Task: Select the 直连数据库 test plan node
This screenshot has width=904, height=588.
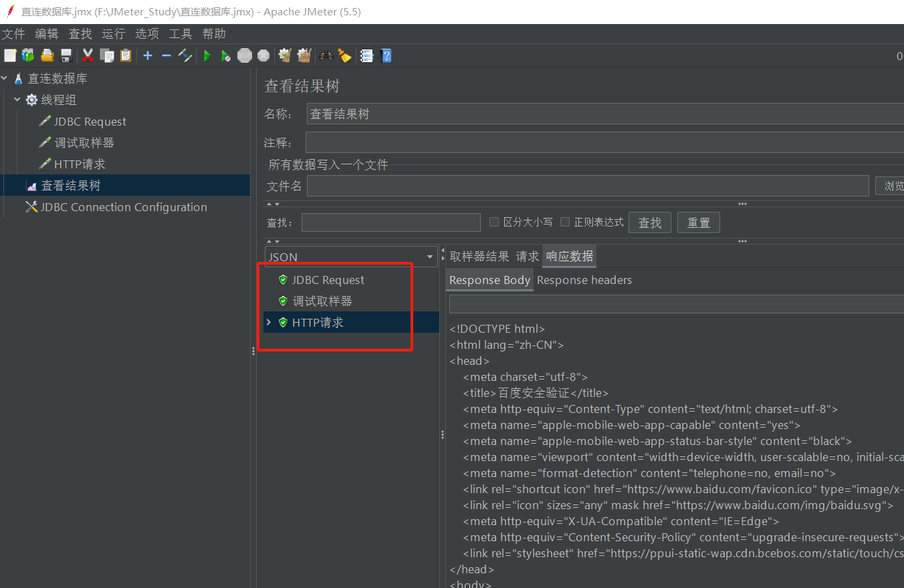Action: click(x=58, y=79)
